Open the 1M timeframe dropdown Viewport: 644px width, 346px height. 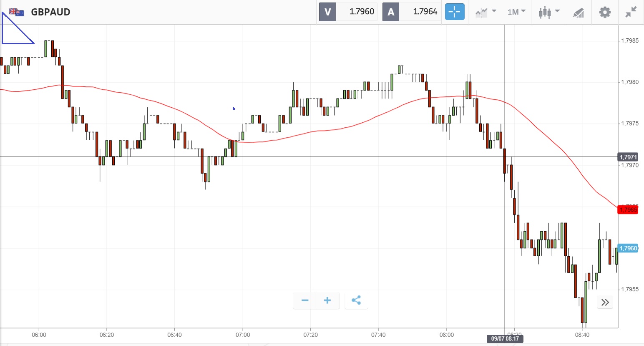(x=516, y=12)
